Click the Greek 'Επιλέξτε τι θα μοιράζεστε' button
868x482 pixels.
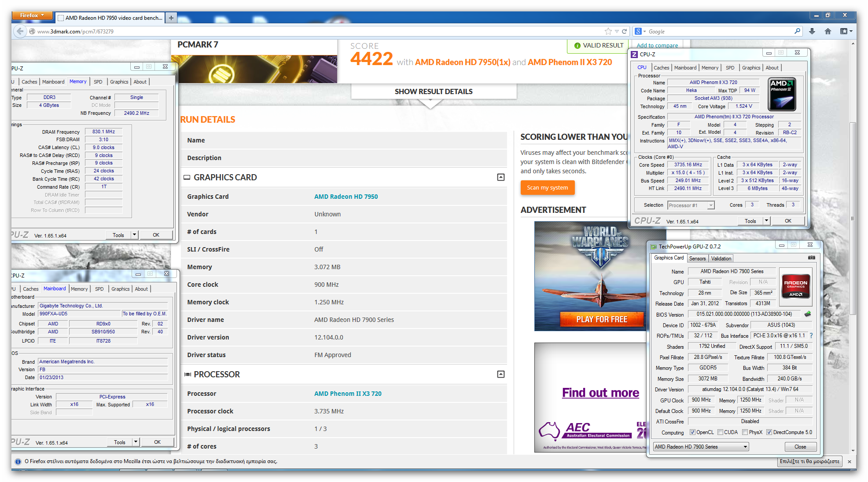(x=809, y=461)
